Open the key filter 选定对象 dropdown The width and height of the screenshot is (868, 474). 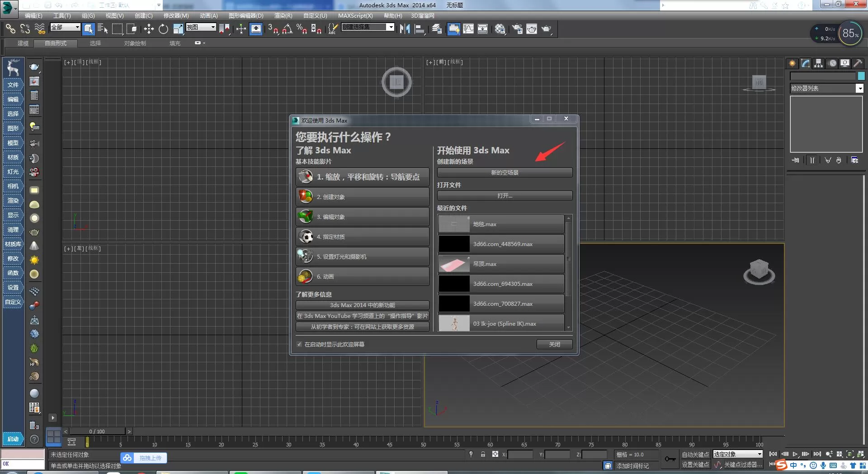click(738, 454)
